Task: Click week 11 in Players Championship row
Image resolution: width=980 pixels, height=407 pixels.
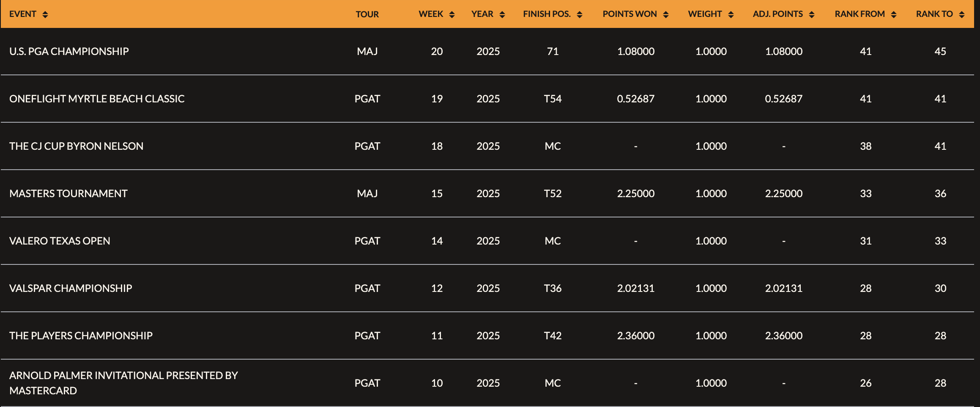Action: click(x=437, y=335)
